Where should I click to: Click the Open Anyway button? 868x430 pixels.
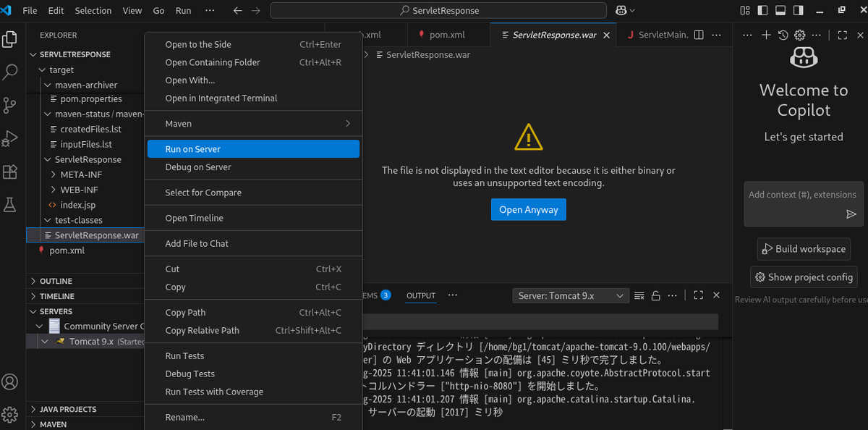[529, 209]
